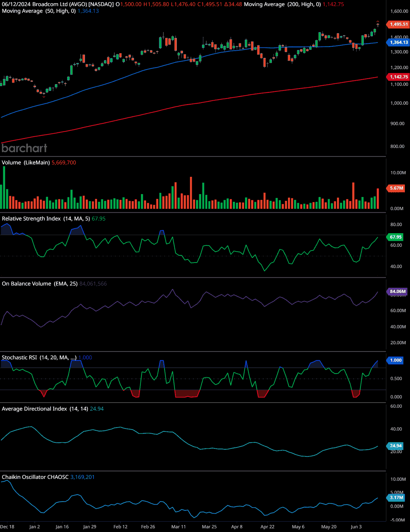Select the 24.94 value beside the ADX label
The height and width of the screenshot is (532, 410).
(x=97, y=409)
